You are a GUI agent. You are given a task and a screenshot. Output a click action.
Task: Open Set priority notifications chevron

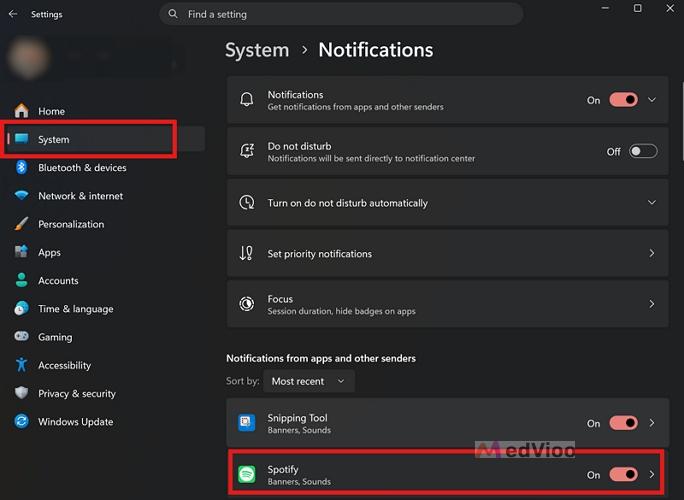652,253
